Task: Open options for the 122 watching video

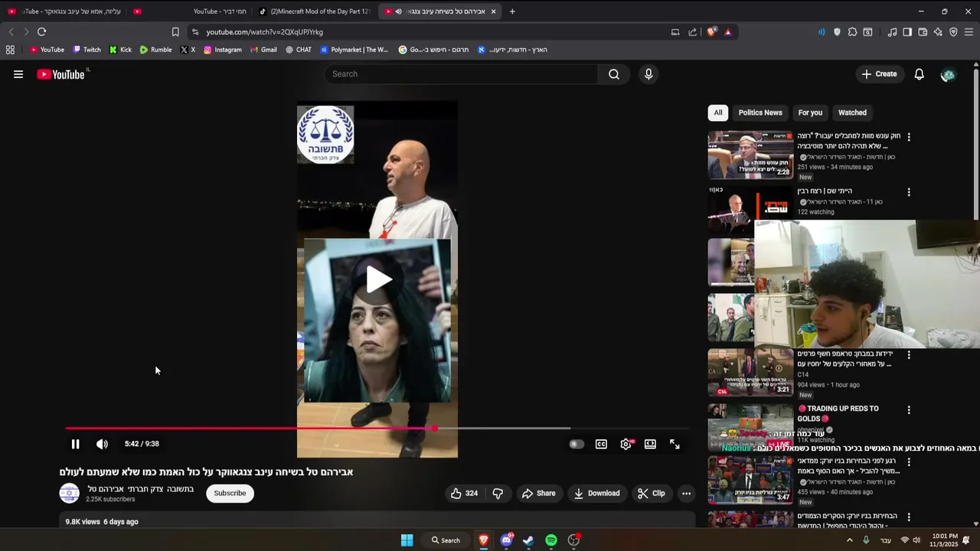Action: 909,192
